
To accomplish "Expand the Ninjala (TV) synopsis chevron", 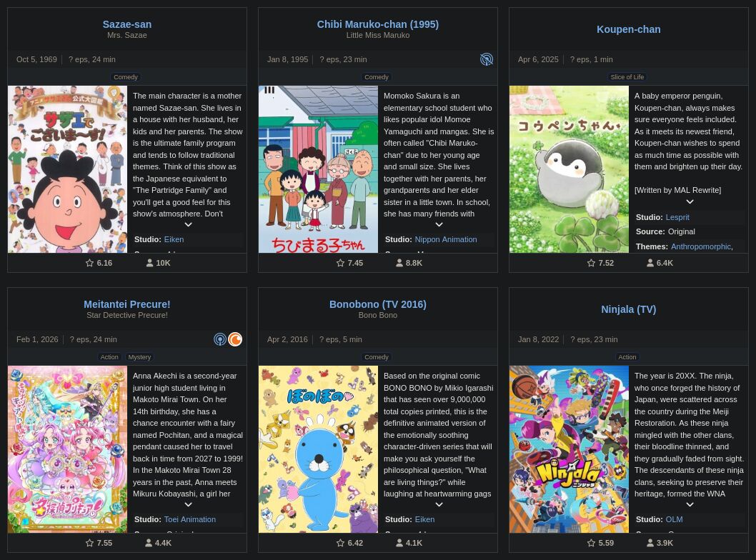I will tap(690, 504).
